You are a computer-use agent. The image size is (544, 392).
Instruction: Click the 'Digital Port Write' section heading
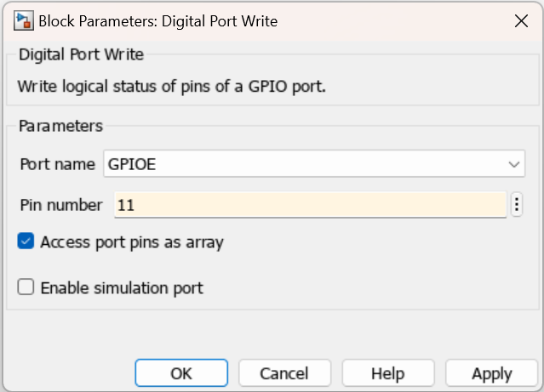coord(81,55)
